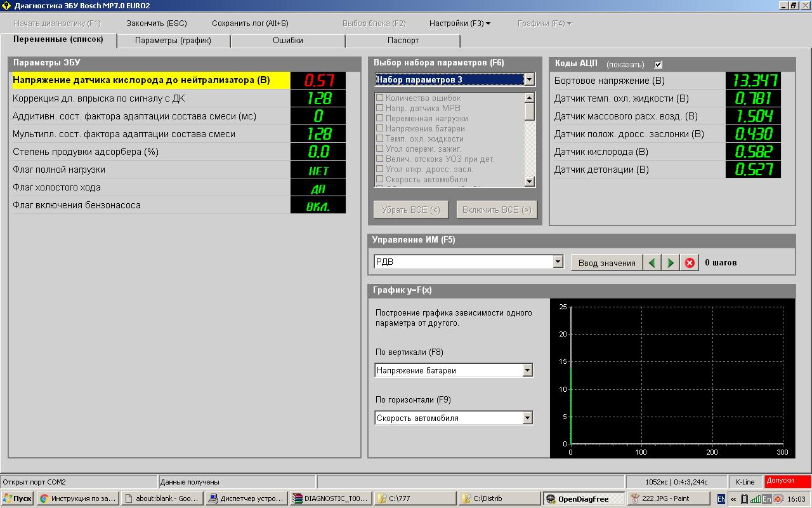Click the parameter list scrollbar thumb
The width and height of the screenshot is (812, 508).
click(530, 111)
